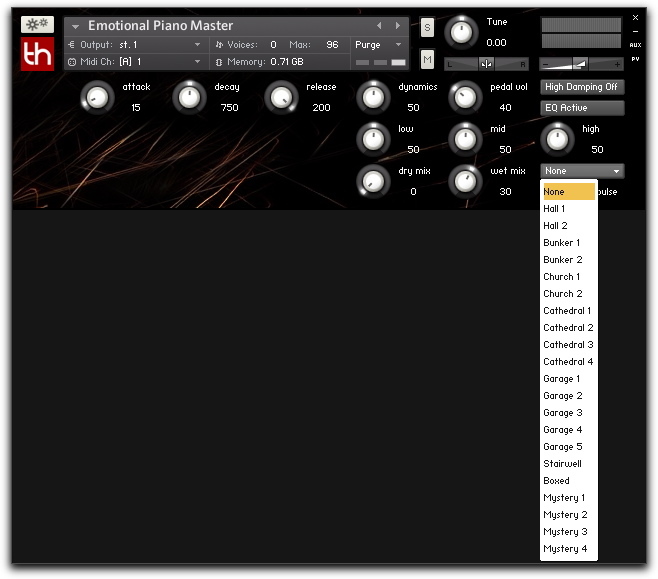Pick Garage 4 impulse
Image resolution: width=658 pixels, height=579 pixels.
[569, 430]
